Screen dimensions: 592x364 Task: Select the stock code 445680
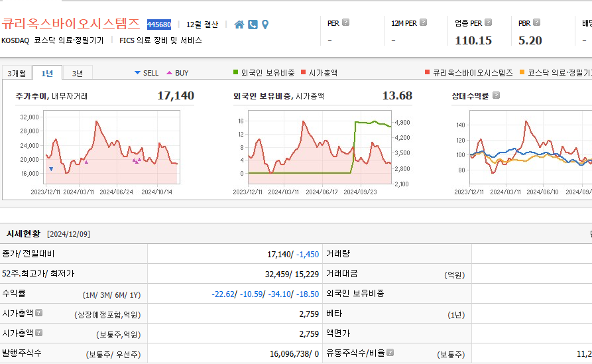(159, 25)
